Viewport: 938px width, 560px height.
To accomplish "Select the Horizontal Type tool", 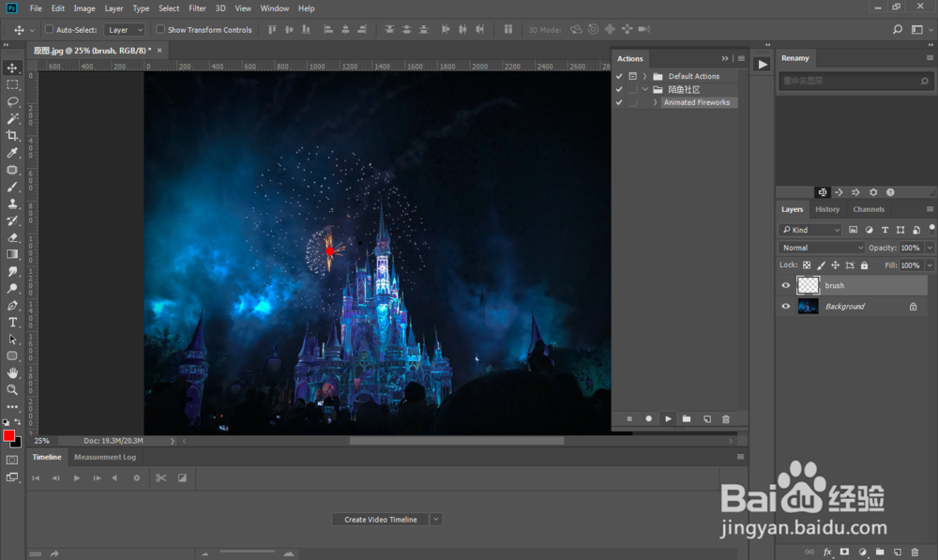I will [12, 322].
